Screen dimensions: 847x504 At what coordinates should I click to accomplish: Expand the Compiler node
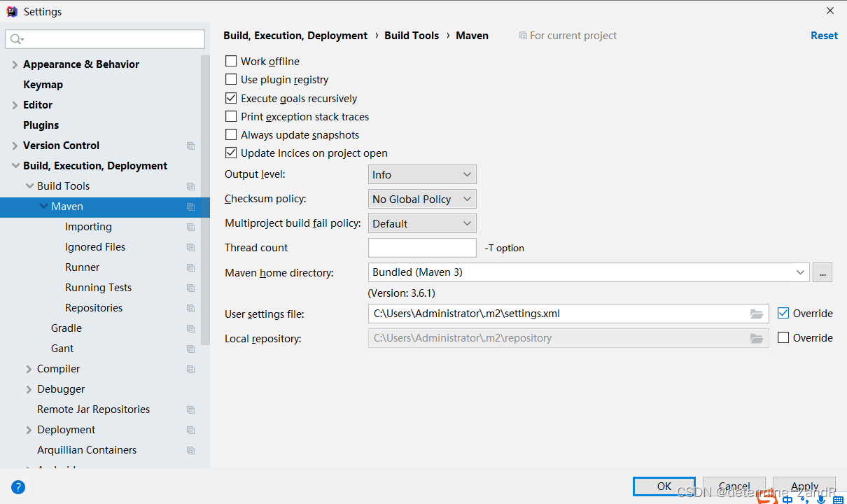click(29, 369)
